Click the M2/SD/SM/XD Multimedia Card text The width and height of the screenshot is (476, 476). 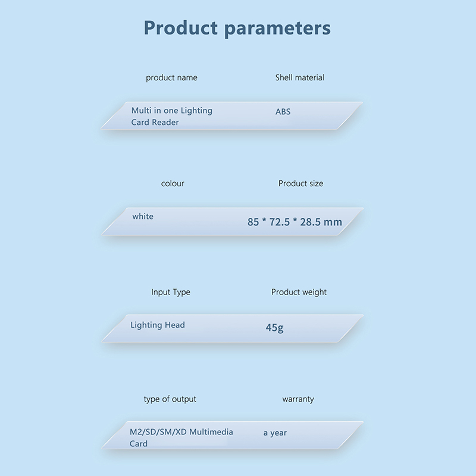181,437
